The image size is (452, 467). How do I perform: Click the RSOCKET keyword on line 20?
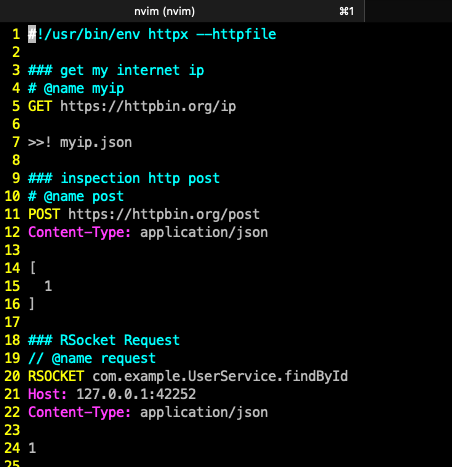point(56,376)
